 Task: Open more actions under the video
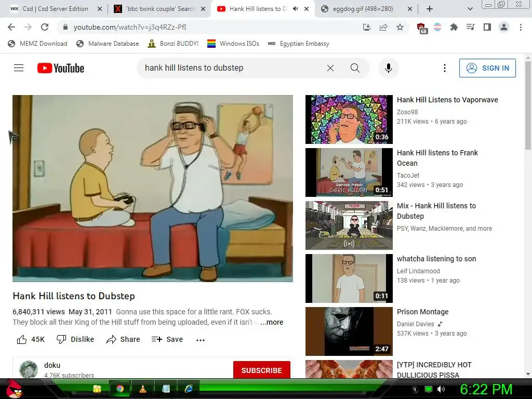click(201, 340)
